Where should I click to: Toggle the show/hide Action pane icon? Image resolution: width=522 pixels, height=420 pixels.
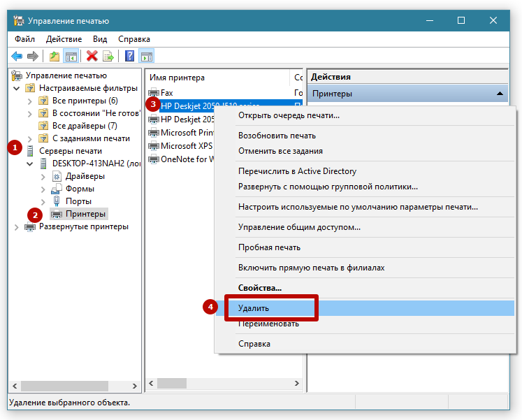click(146, 56)
